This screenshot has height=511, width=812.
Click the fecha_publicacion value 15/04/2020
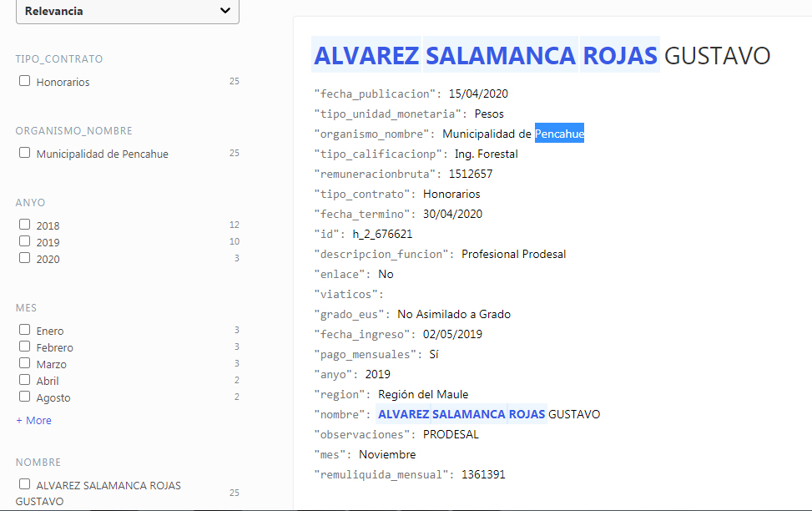[478, 94]
